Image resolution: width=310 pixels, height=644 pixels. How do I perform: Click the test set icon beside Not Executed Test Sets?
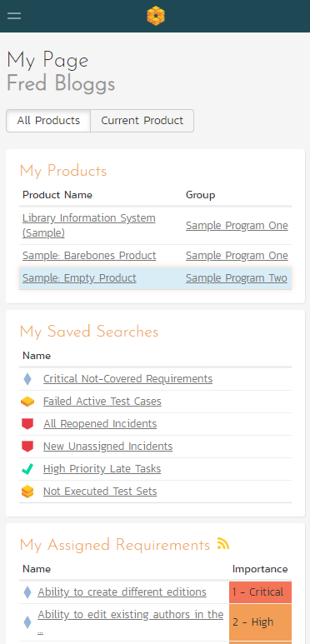pos(27,492)
